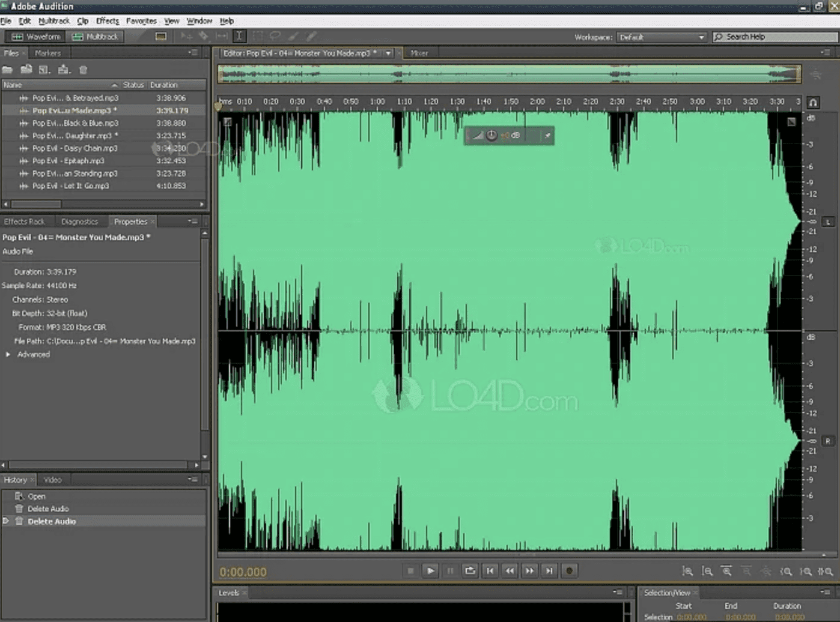Click trash icon in Files panel
Image resolution: width=840 pixels, height=622 pixels.
pos(84,70)
